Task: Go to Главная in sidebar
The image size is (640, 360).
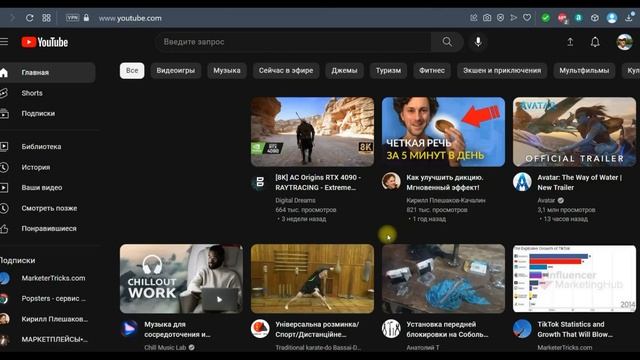Action: coord(47,73)
